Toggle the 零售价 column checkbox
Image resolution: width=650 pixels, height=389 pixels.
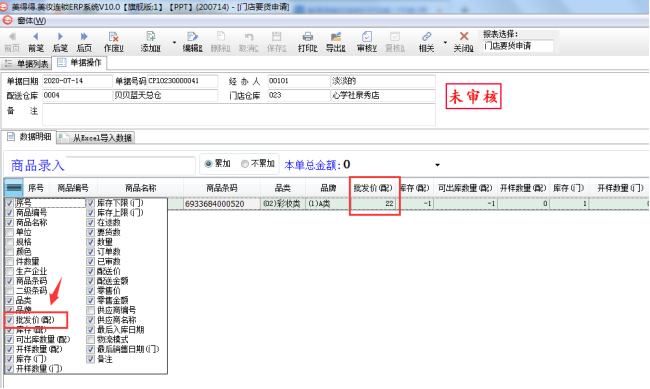(91, 291)
